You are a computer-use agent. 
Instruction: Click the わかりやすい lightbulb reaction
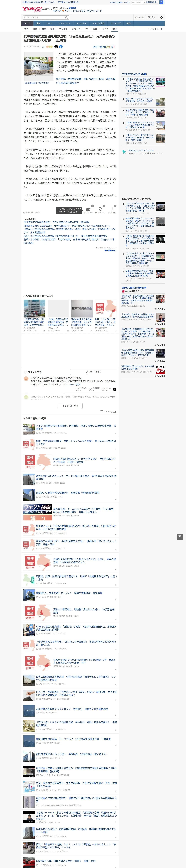[x=100, y=209]
